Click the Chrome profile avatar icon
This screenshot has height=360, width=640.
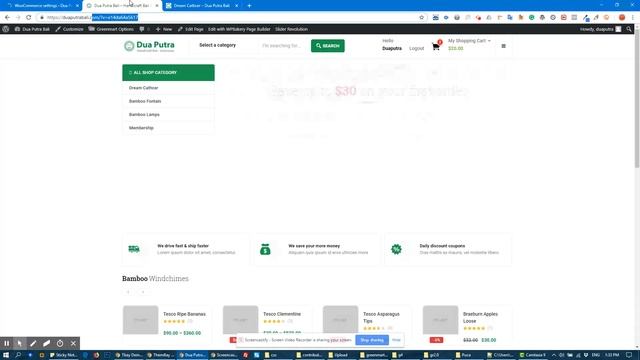pos(622,18)
